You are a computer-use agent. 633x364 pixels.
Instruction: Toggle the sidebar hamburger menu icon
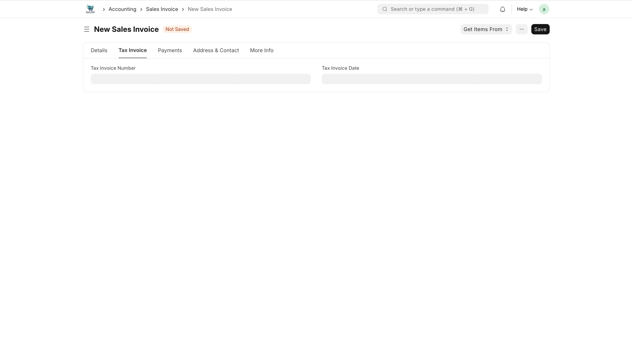(x=87, y=29)
